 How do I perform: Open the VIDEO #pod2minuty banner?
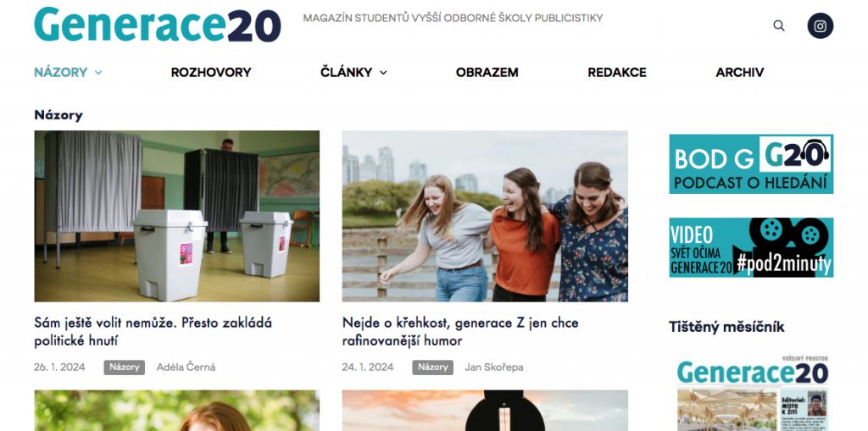point(751,247)
